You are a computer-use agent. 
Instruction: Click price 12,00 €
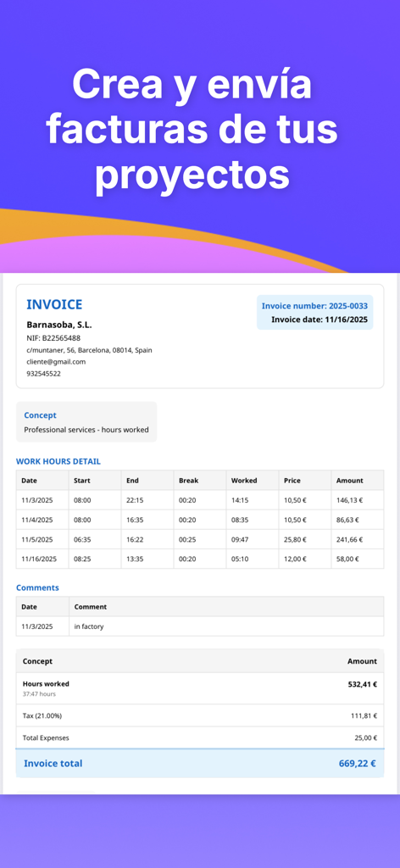click(295, 559)
